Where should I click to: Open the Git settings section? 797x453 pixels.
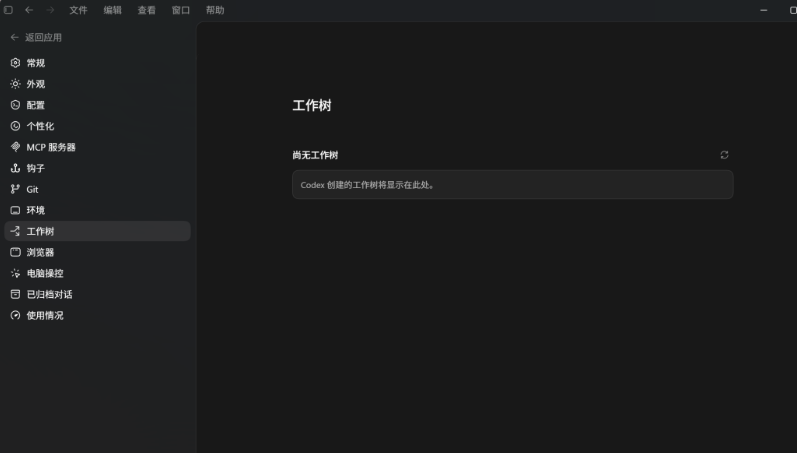click(x=98, y=189)
